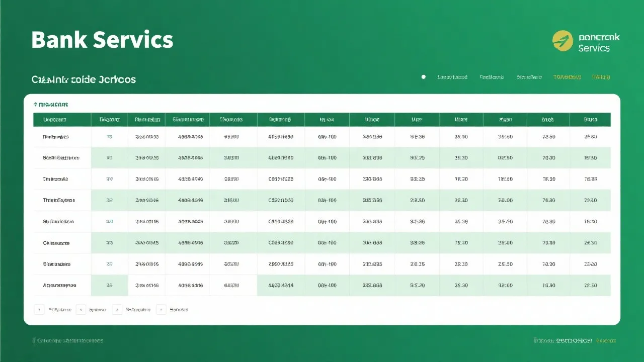
Task: Click the small icon beside the table card title
Action: (35, 105)
